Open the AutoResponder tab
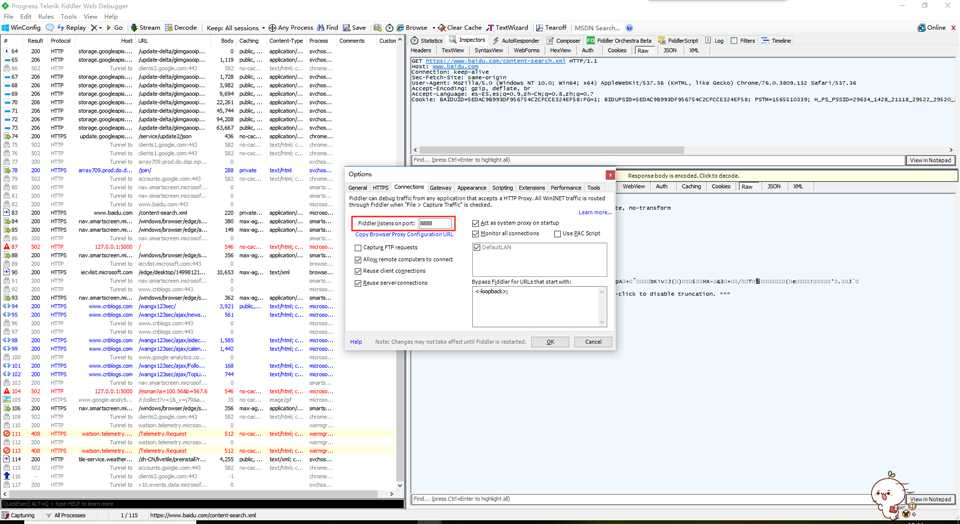The width and height of the screenshot is (960, 524). 515,40
